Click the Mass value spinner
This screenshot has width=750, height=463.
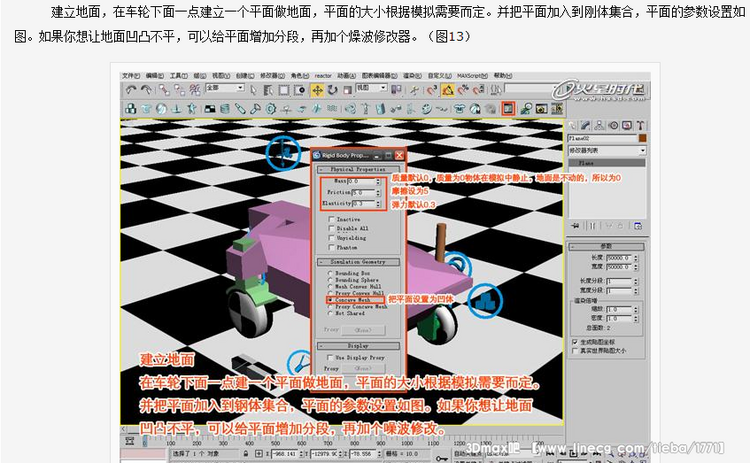point(378,182)
